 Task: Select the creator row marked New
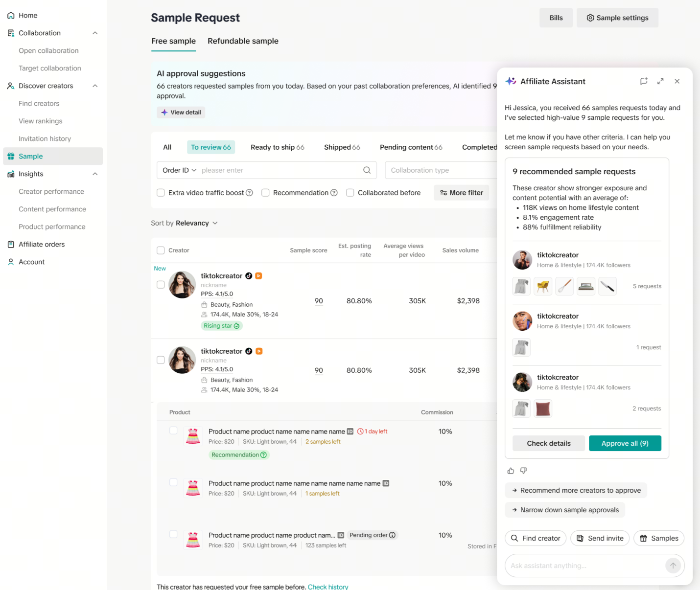click(161, 285)
